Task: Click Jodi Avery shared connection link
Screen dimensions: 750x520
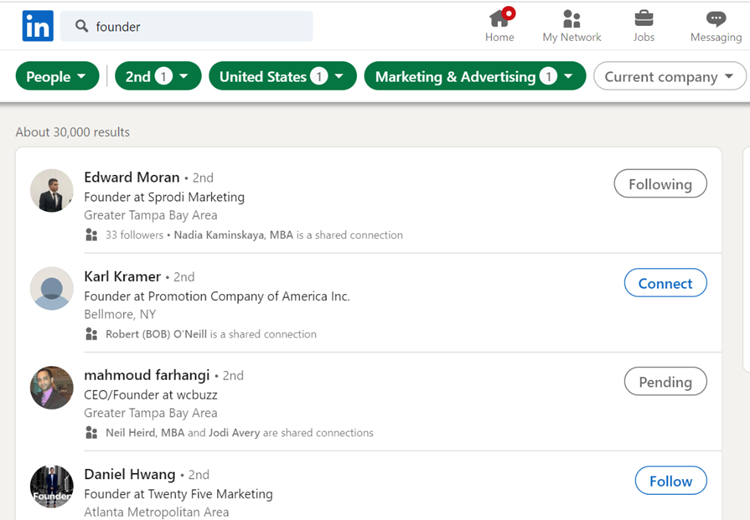Action: coord(234,432)
